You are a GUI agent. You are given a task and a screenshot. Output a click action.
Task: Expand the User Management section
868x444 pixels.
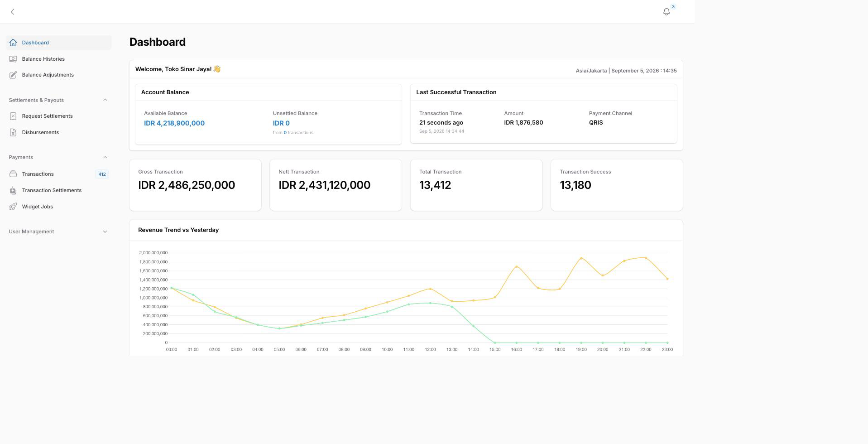105,232
